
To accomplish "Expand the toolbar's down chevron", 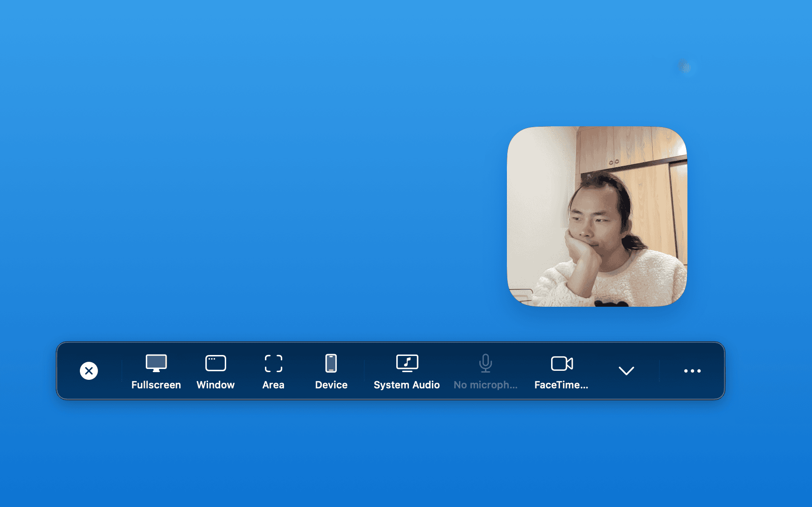I will point(626,371).
